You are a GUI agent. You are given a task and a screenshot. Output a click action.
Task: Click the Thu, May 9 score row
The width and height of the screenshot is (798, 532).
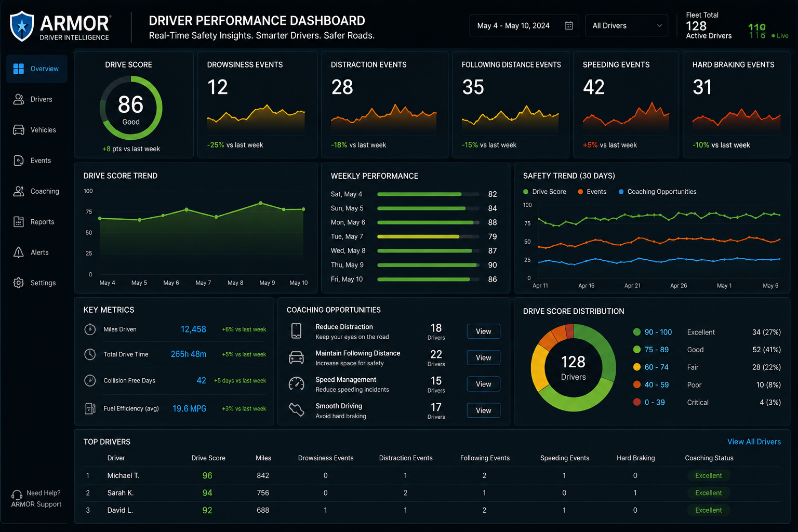414,265
